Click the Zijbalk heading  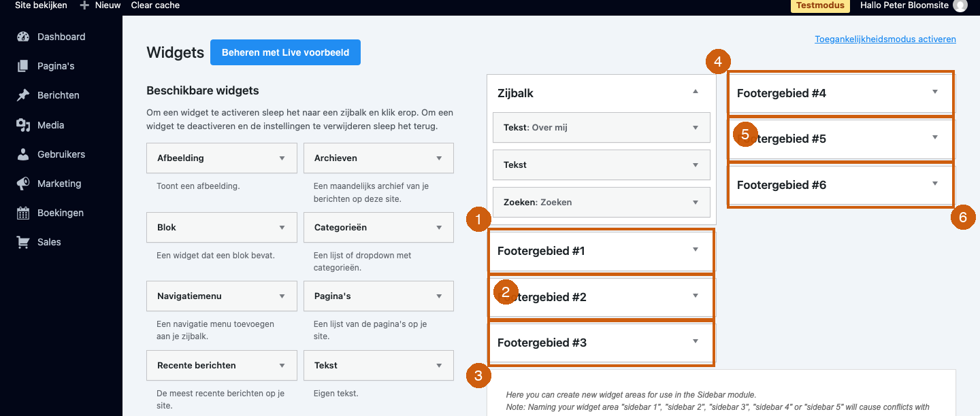(x=516, y=93)
